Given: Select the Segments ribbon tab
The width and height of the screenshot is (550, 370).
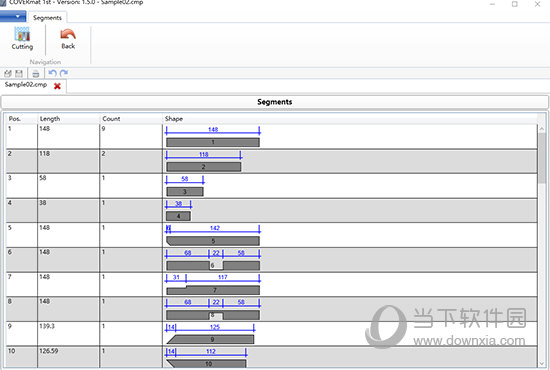Looking at the screenshot, I should pos(47,18).
